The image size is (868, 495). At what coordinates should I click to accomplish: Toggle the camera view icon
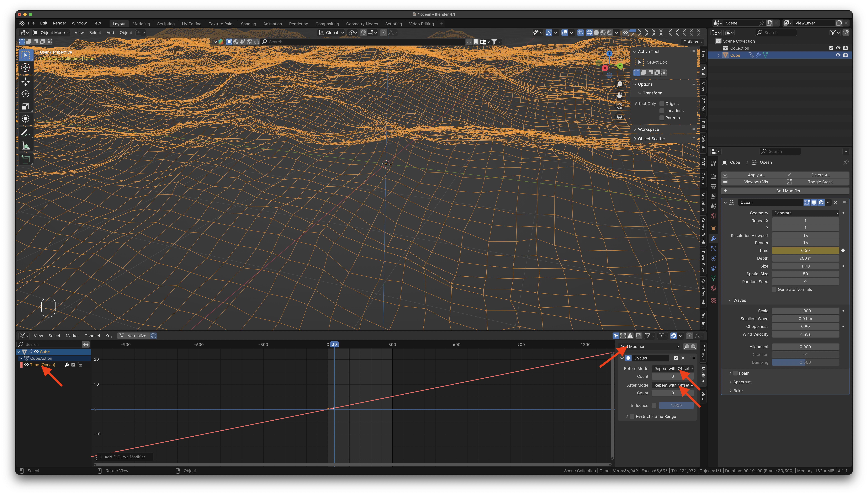point(619,106)
